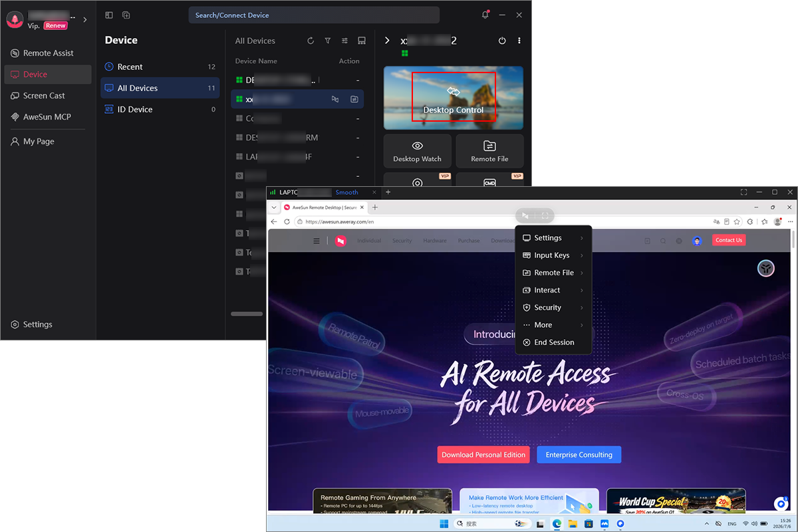798x532 pixels.
Task: Click the user avatar on website header
Action: pos(697,241)
